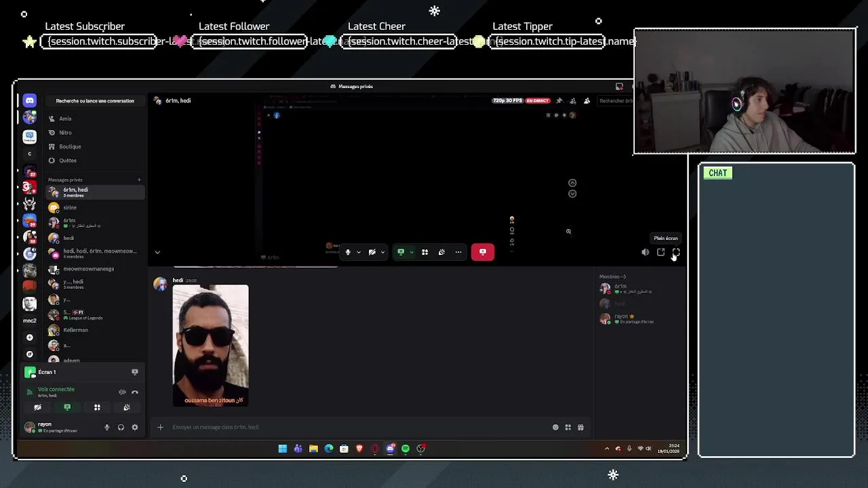Open more options three dots menu
Viewport: 868px width, 488px height.
pos(458,252)
